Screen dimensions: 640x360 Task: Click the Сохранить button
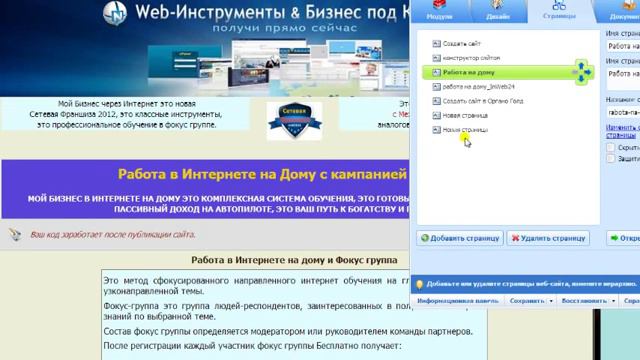pyautogui.click(x=527, y=301)
